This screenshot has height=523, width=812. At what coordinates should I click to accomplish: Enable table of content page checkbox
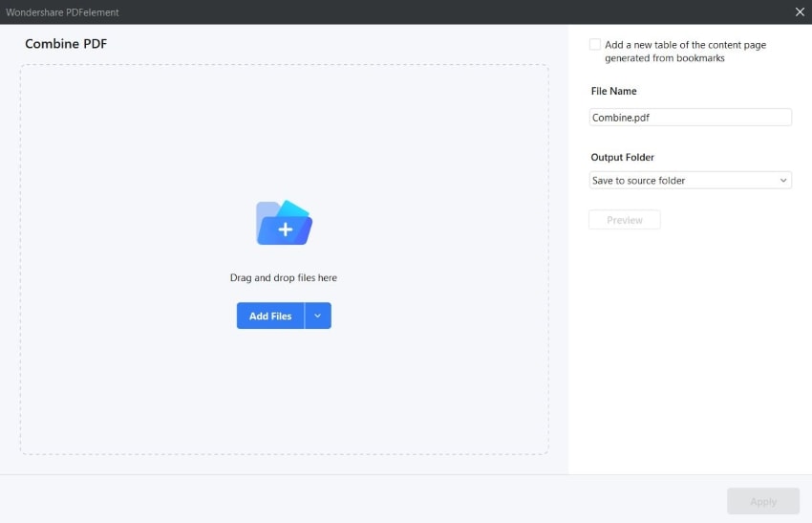tap(595, 45)
